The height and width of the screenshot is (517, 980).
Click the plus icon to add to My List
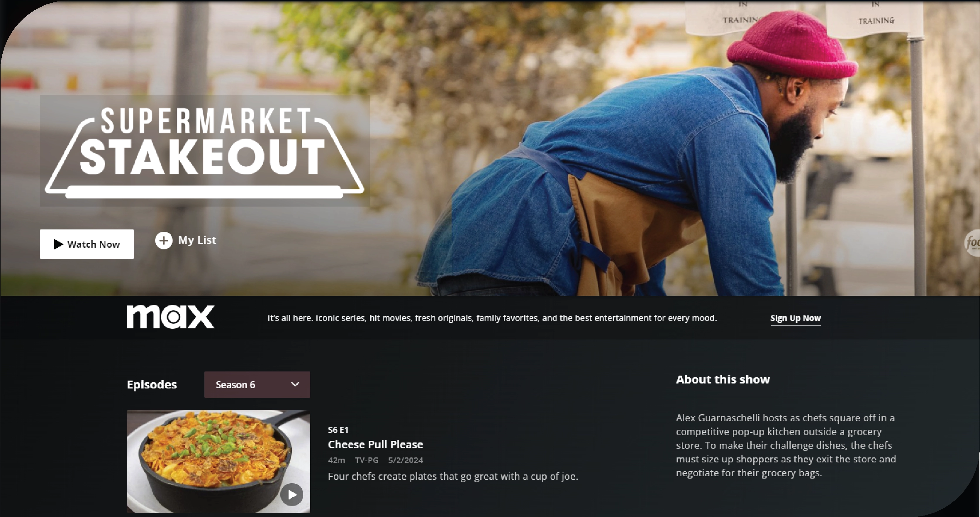[164, 241]
